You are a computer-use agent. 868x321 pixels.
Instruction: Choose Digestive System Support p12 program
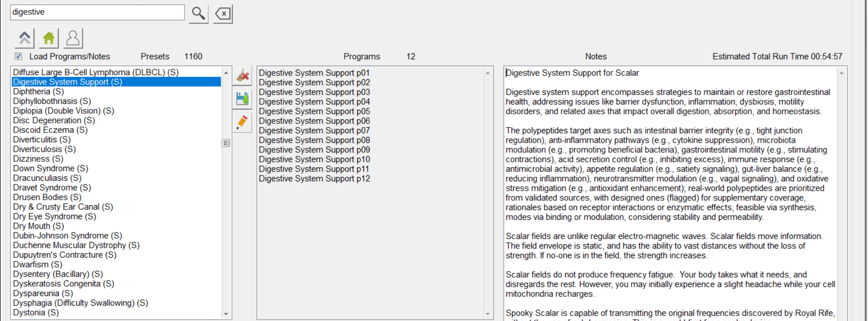click(314, 179)
